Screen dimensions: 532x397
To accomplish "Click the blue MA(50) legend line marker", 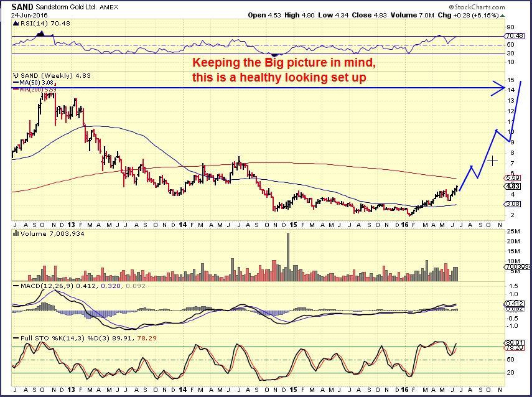I will click(x=16, y=83).
